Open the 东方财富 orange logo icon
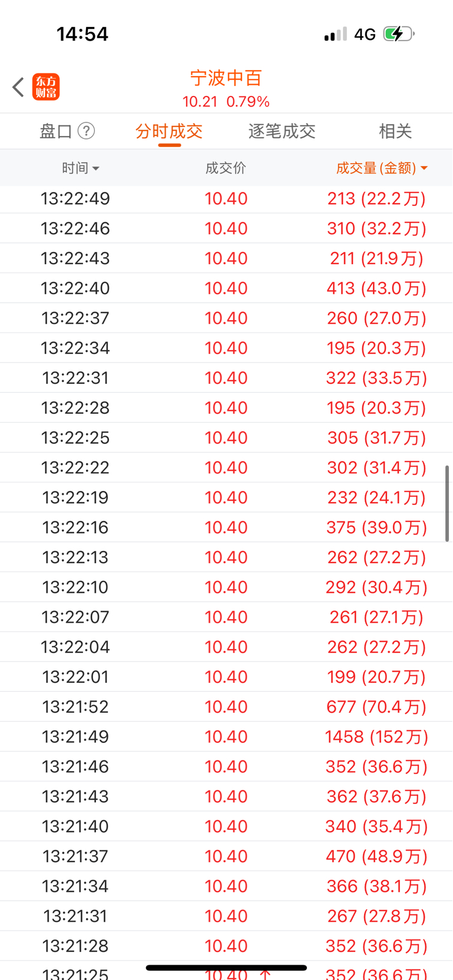This screenshot has width=453, height=980. (x=46, y=87)
